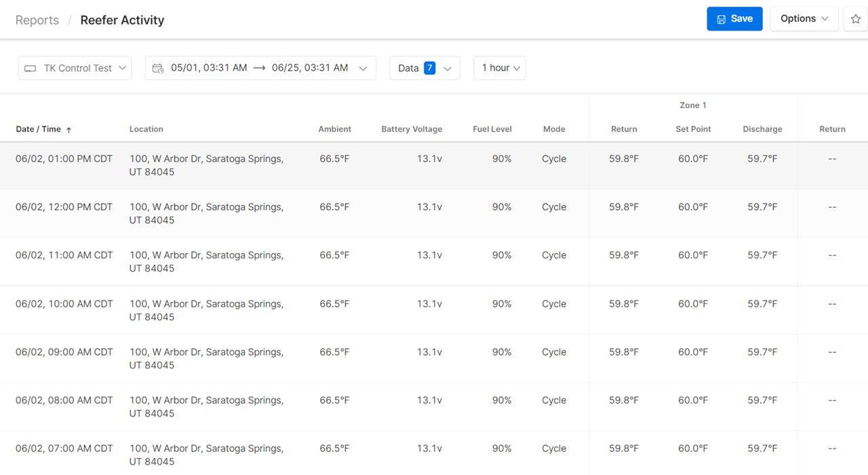
Task: Change the 1 hour interval dropdown
Action: pos(500,68)
